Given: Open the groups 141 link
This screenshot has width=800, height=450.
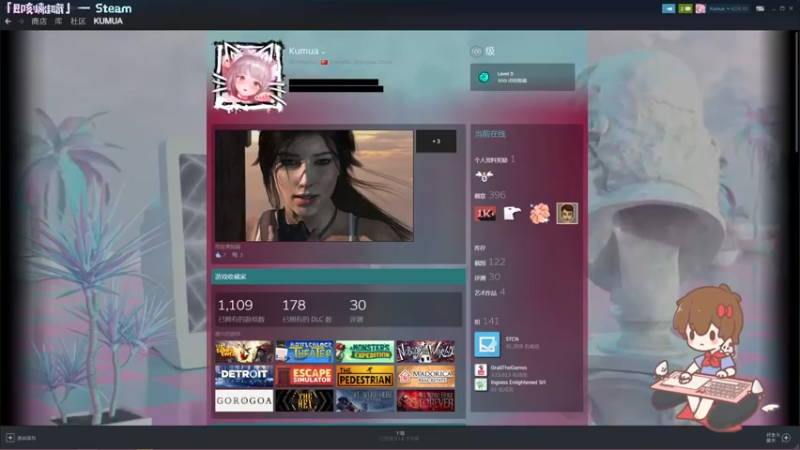Looking at the screenshot, I should (486, 321).
